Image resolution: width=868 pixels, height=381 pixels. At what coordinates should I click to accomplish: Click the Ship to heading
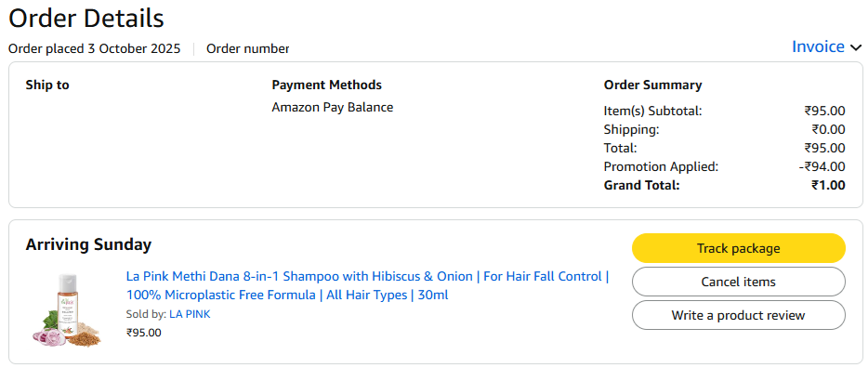click(47, 85)
